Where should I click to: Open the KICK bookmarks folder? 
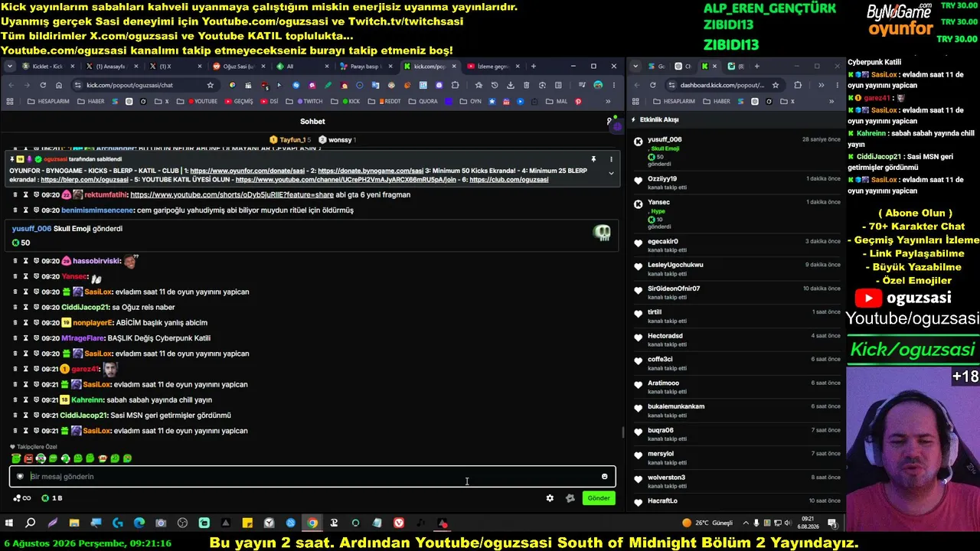pos(347,101)
